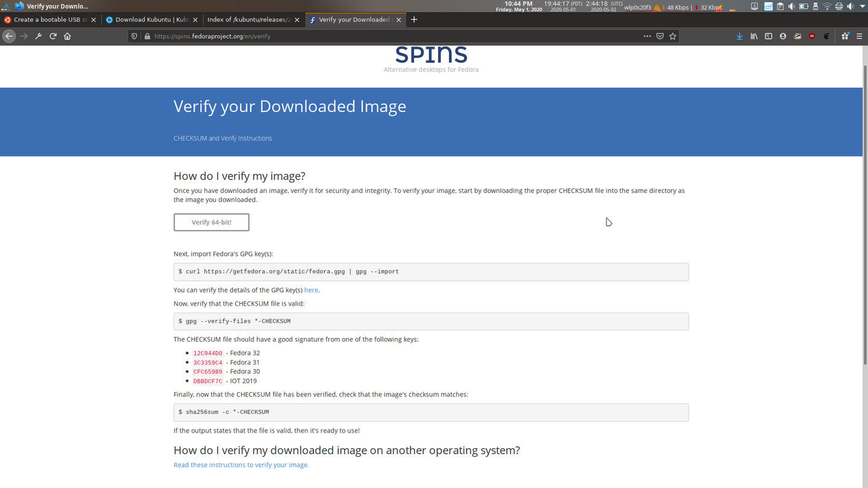Click the forward navigation arrow
Viewport: 868px width, 488px height.
(x=24, y=36)
